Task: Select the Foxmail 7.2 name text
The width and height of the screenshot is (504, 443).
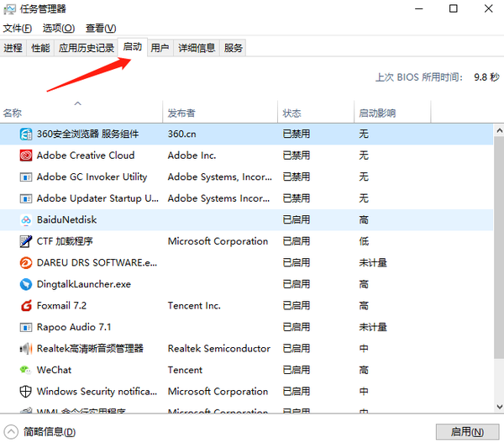Action: [61, 306]
